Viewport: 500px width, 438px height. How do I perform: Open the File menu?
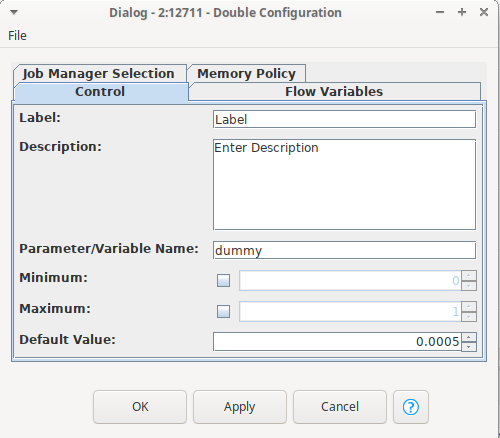17,36
